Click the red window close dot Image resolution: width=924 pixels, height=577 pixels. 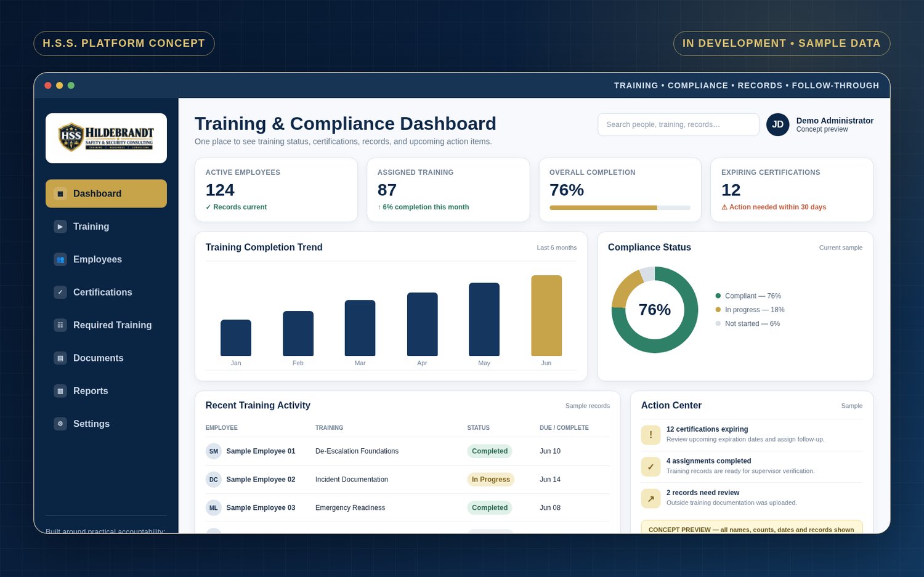point(48,86)
